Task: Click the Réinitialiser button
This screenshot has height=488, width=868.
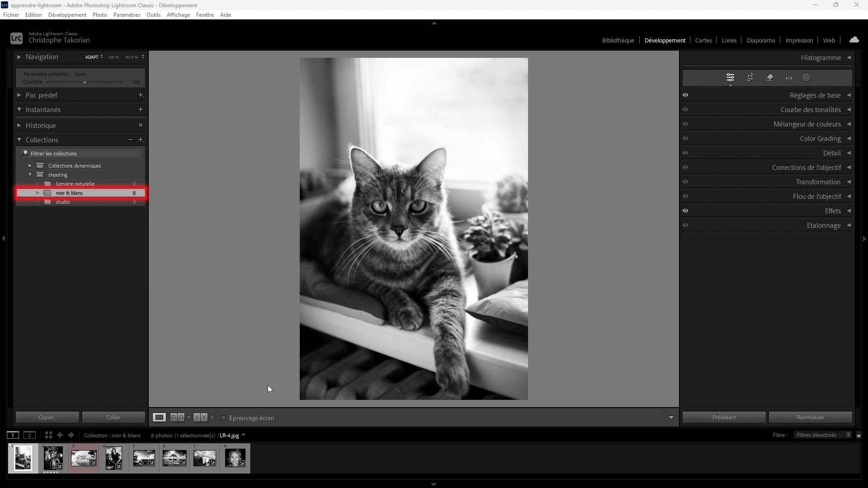Action: (810, 417)
